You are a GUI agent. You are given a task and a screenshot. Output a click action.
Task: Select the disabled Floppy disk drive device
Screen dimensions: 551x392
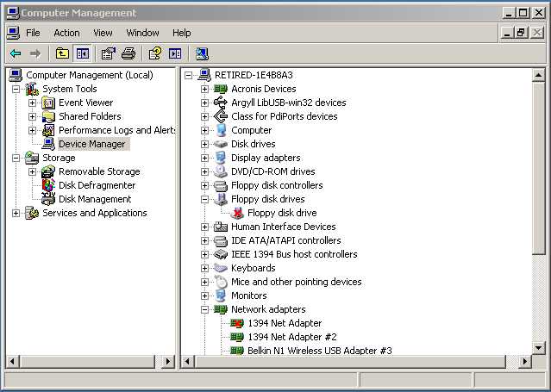[x=281, y=213]
